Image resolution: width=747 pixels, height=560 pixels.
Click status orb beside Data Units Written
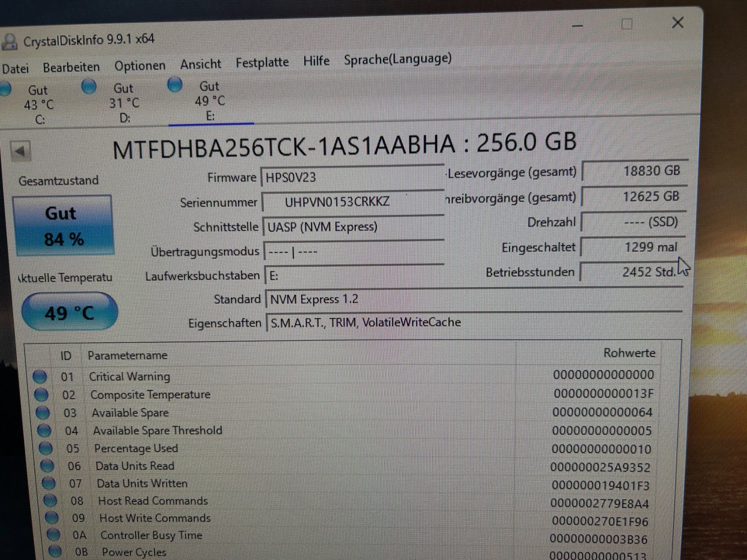[x=49, y=484]
